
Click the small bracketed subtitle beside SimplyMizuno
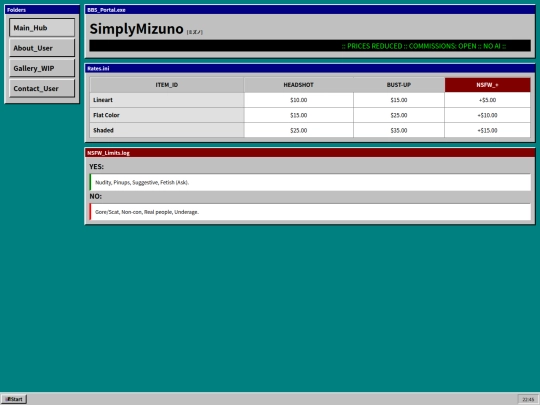click(195, 32)
